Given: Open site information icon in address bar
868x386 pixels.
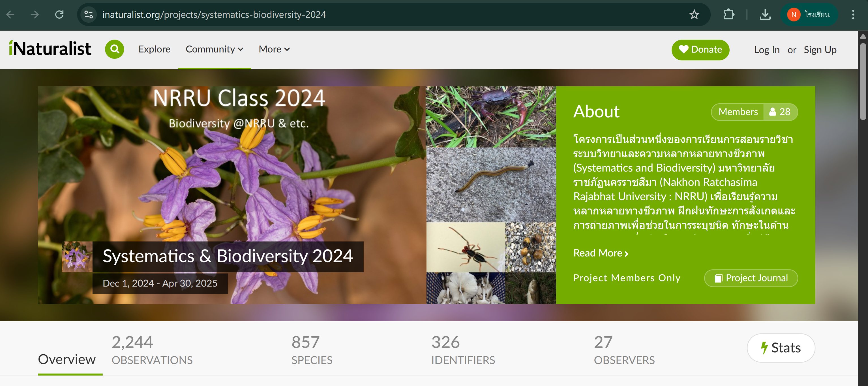Looking at the screenshot, I should point(89,14).
